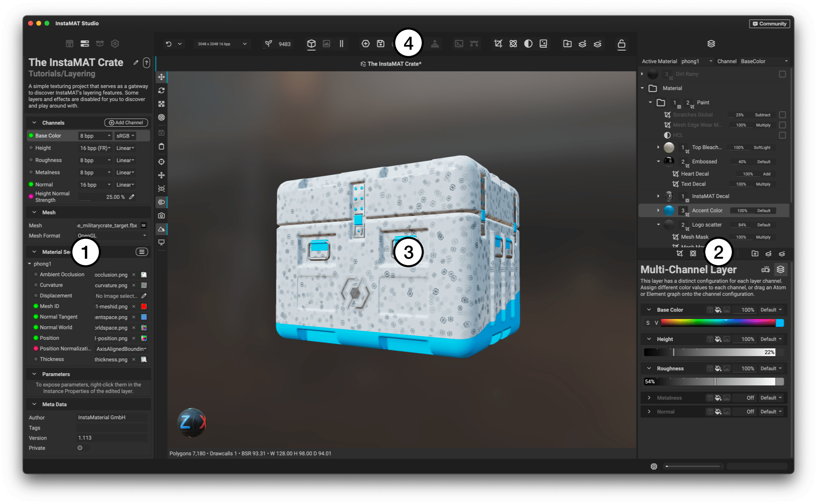Click the half-circle adjustment icon in the top toolbar
The image size is (817, 504).
coord(528,44)
